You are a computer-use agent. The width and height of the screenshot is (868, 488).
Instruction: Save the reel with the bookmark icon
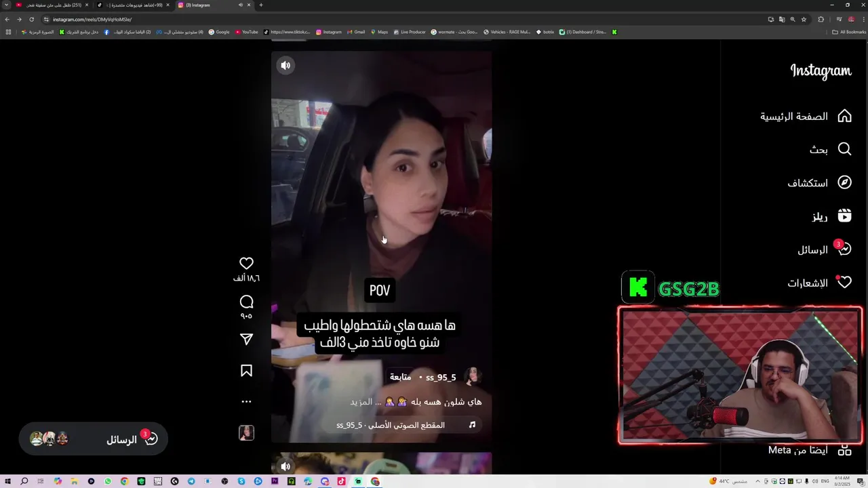(x=246, y=371)
